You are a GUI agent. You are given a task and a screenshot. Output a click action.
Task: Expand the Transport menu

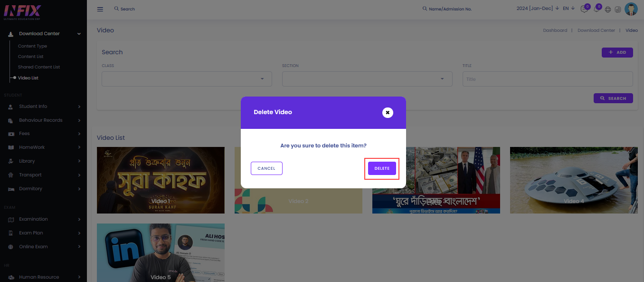[43, 175]
